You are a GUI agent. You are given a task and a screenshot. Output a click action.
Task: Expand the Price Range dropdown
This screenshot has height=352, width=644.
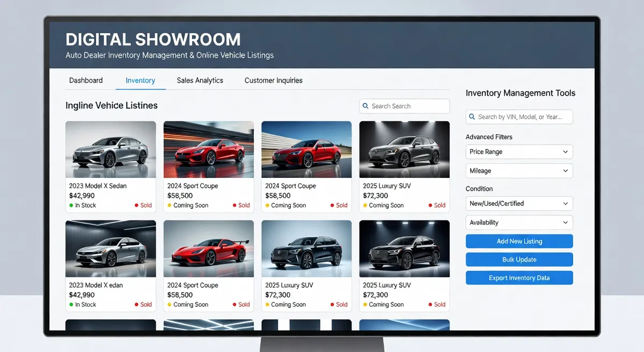click(x=519, y=152)
